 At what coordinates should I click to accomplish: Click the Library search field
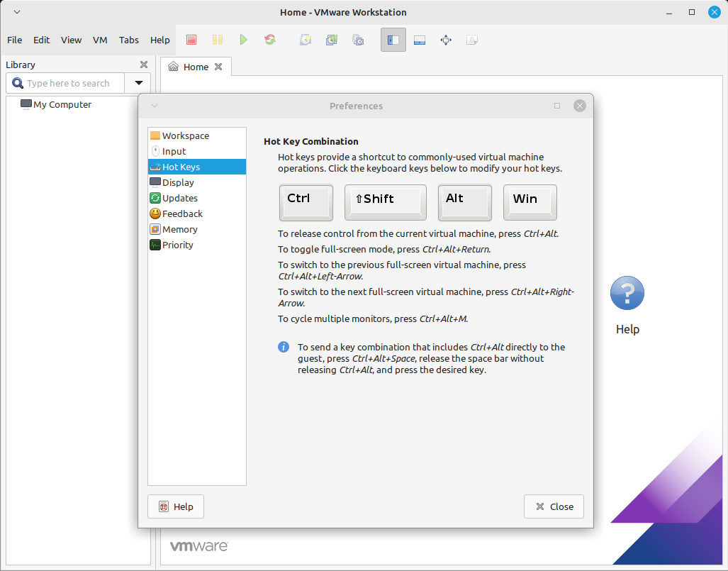pos(65,83)
